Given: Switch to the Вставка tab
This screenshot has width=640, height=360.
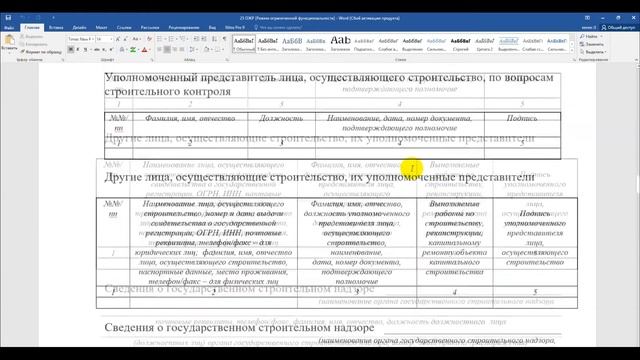Looking at the screenshot, I should point(56,27).
